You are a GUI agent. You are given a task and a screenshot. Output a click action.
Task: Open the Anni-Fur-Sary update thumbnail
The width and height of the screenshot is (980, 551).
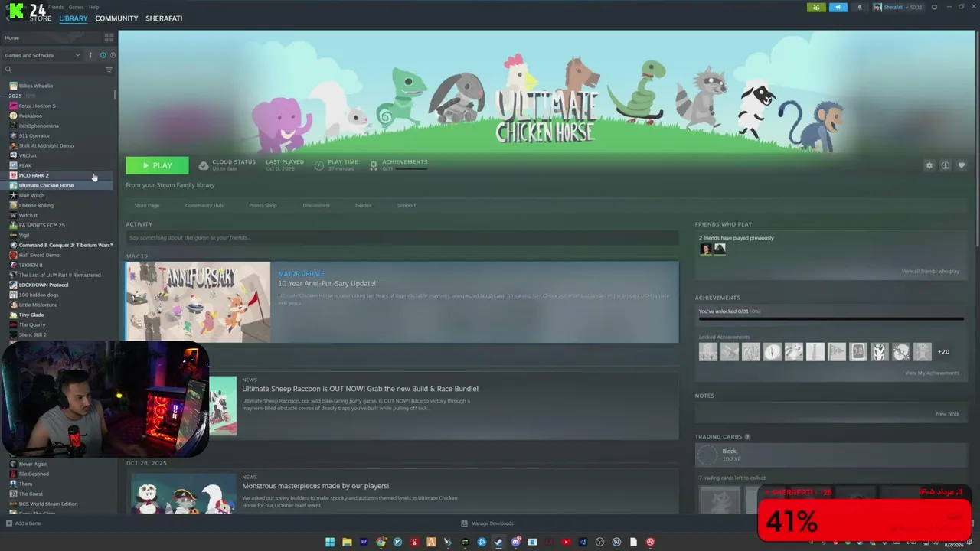pos(198,302)
